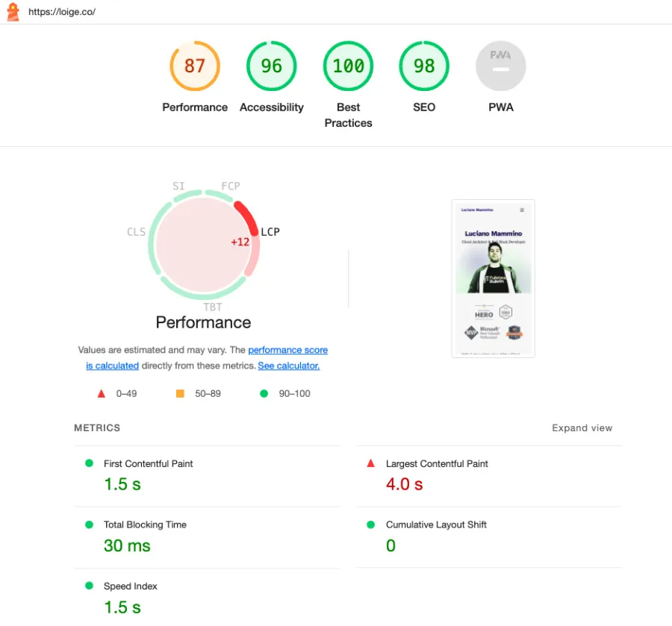Screen dimensions: 672x626
Task: Click the Performance score gauge showing 87
Action: [195, 66]
